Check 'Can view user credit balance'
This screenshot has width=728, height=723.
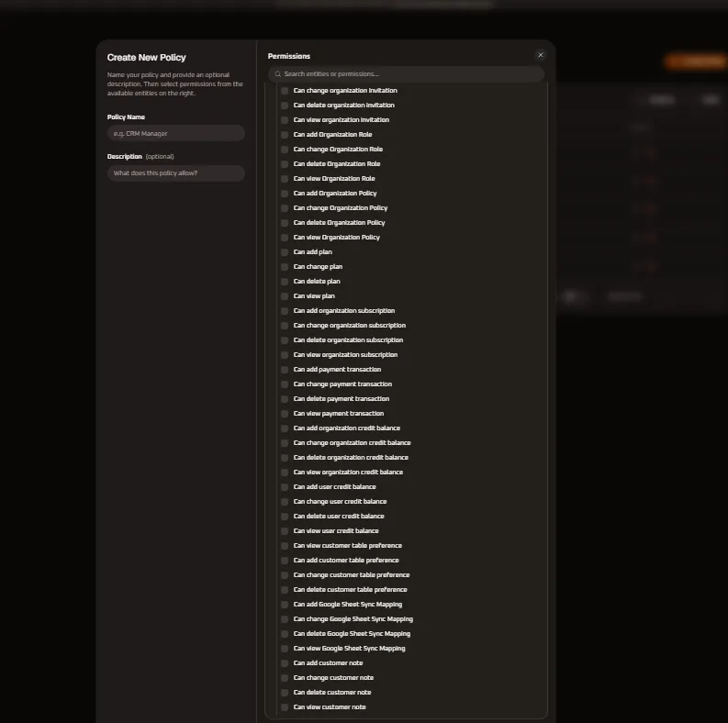(x=285, y=531)
